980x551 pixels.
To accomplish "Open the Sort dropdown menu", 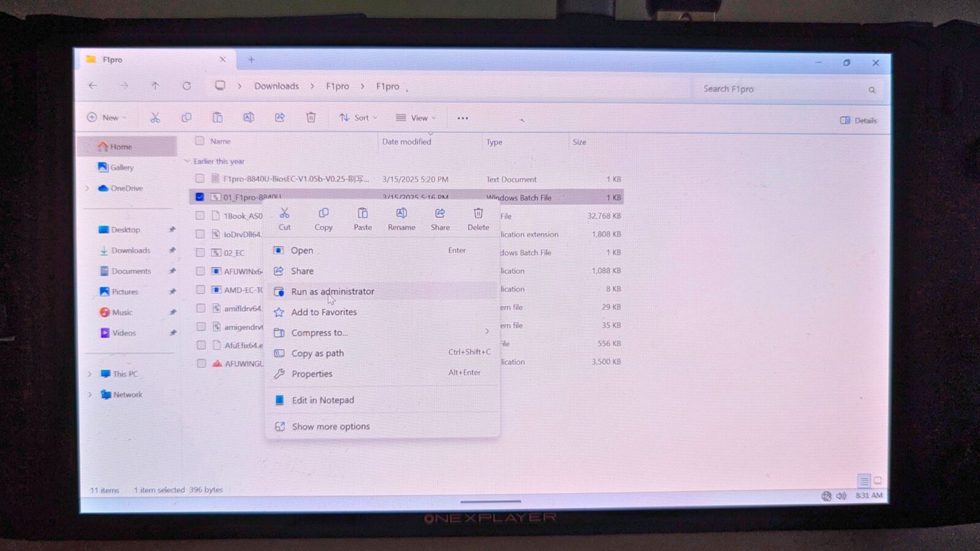I will pos(357,118).
